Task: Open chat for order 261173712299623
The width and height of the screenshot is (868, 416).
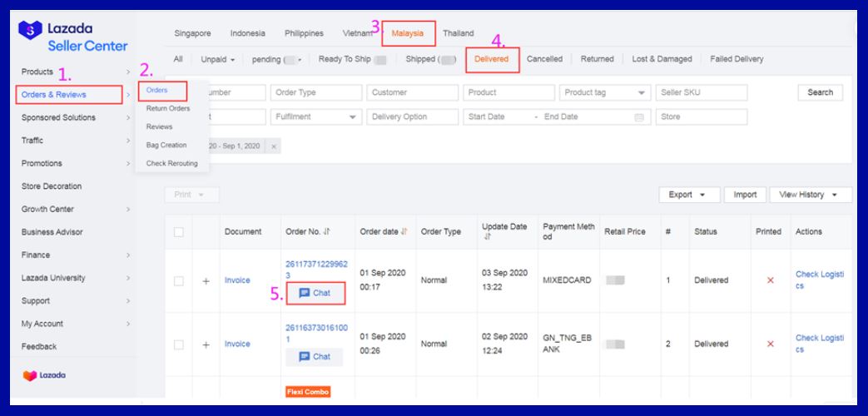Action: pos(315,293)
